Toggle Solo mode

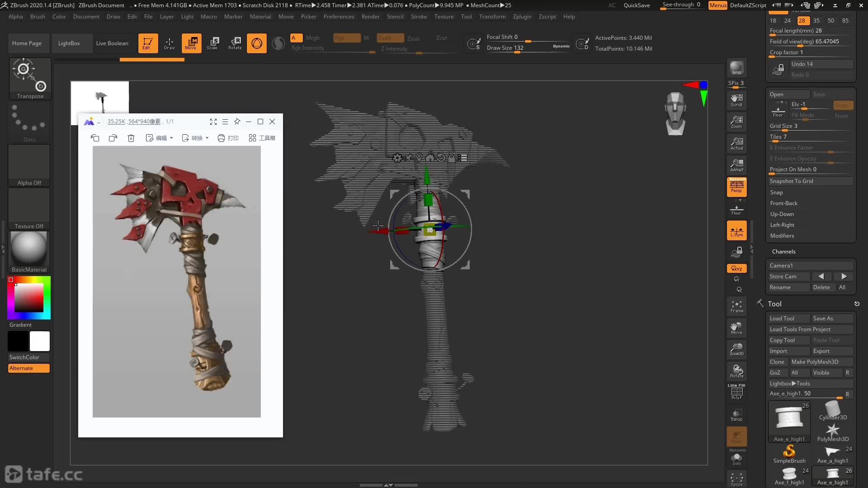click(x=736, y=458)
